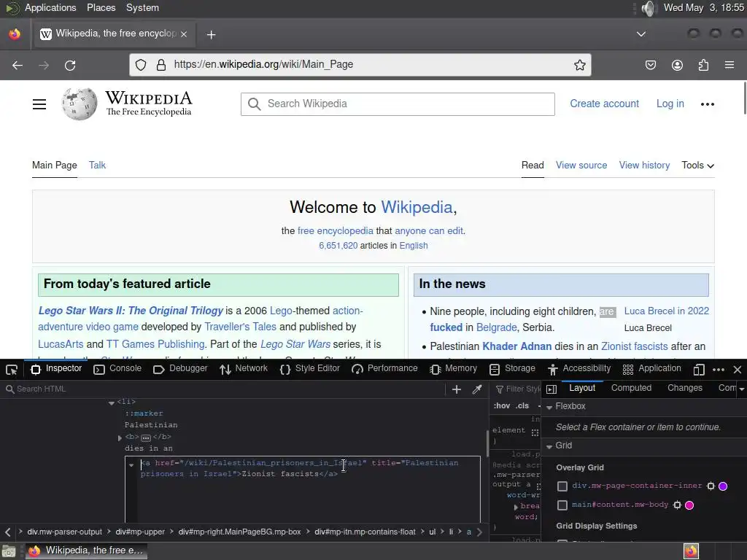Open Firefox account icon
The image size is (747, 560).
tap(677, 65)
